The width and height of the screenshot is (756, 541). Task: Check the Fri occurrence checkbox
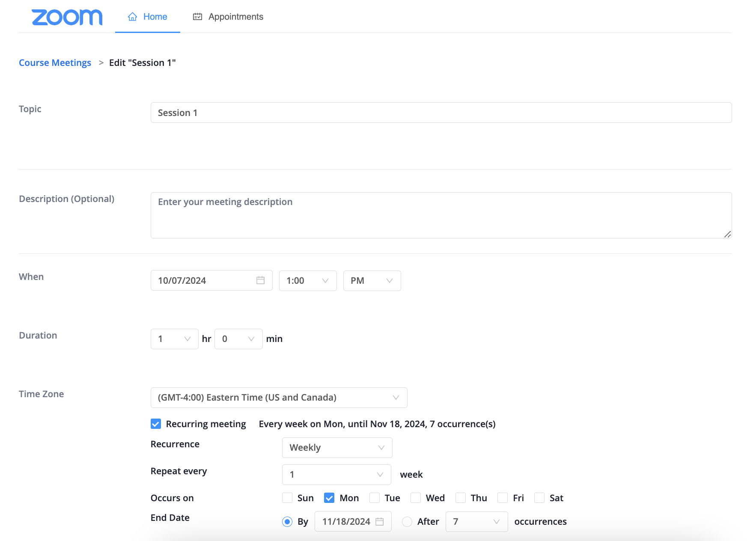pos(502,498)
